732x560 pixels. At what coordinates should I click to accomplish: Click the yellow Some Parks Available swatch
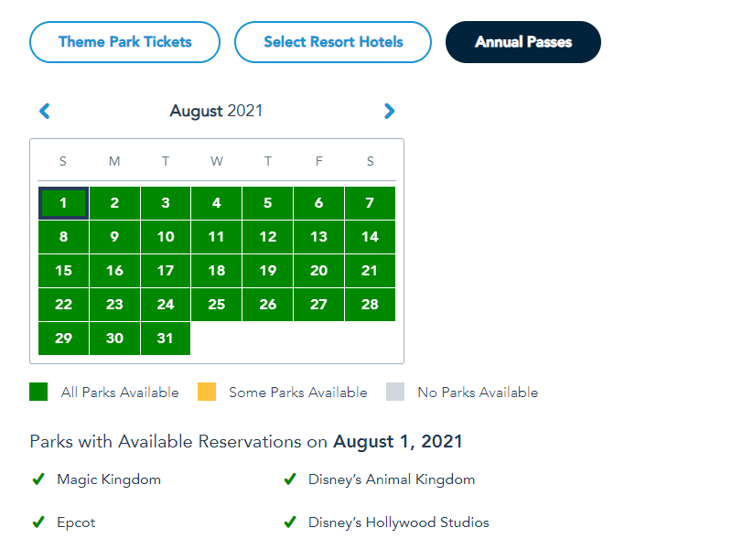[x=207, y=393]
